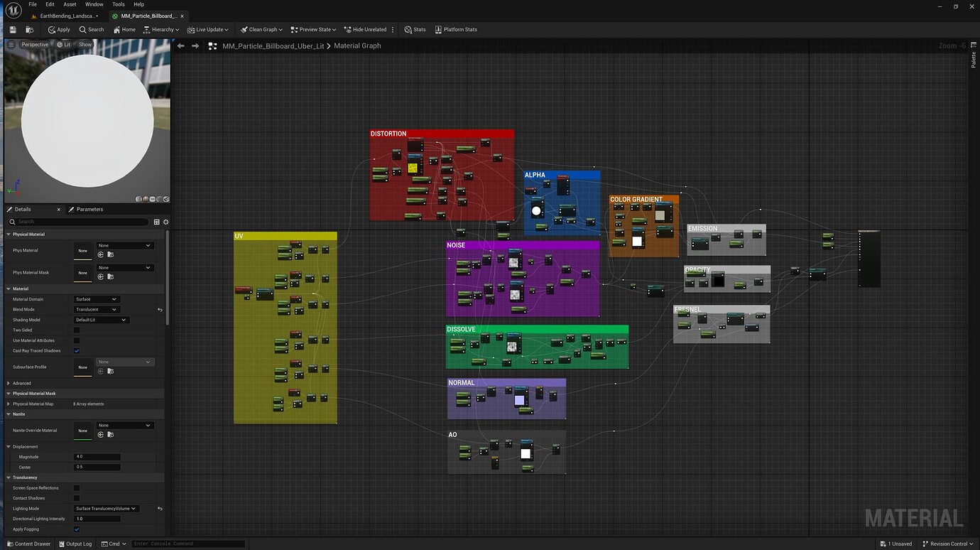Click the Displacement Magnitude value field
This screenshot has height=550, width=980.
[x=97, y=457]
